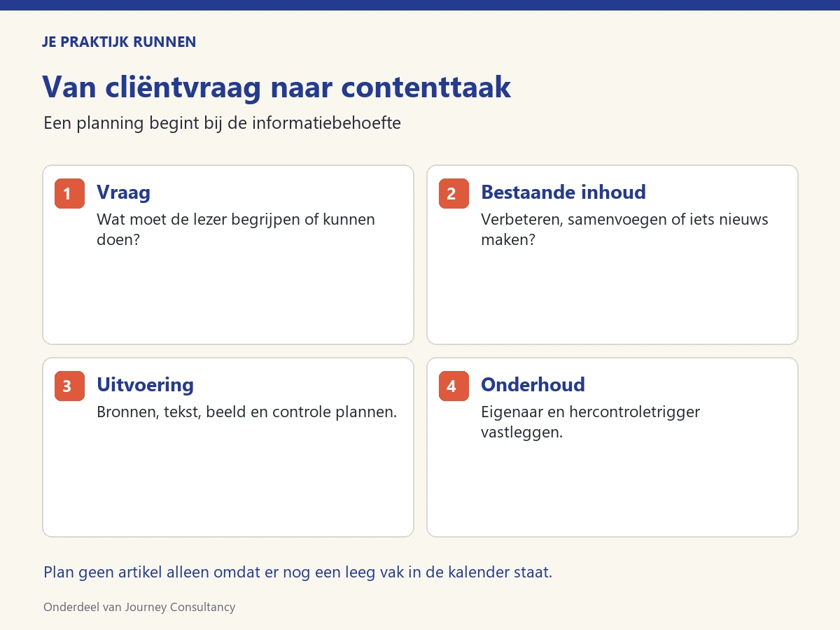Select the 'Bestaande inhoud' card heading
840x630 pixels.
coord(563,192)
